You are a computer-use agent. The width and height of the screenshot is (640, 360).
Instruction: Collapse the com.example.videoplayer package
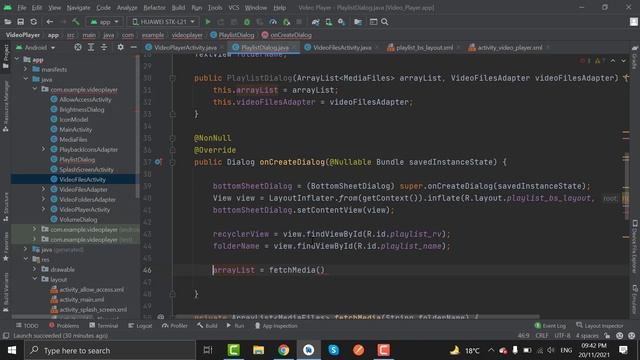[35, 89]
